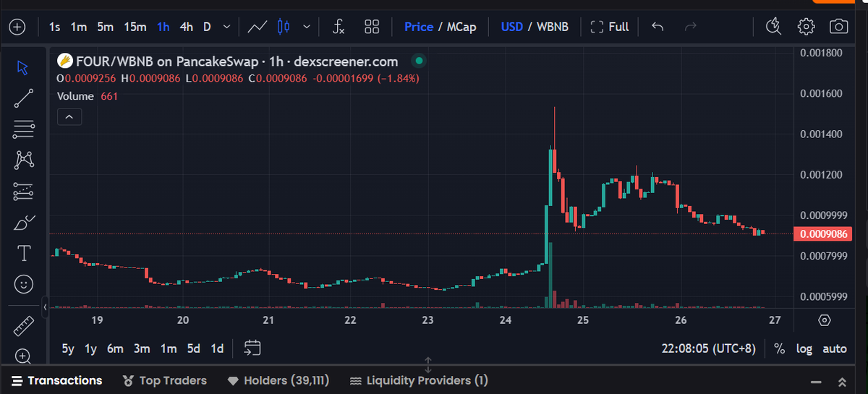Select the arrow cursor tool
The width and height of the screenshot is (868, 394).
23,67
